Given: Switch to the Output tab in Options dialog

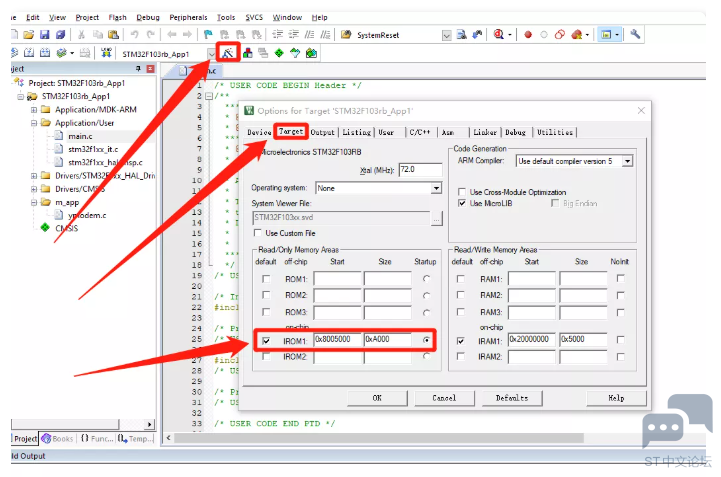Looking at the screenshot, I should point(322,132).
